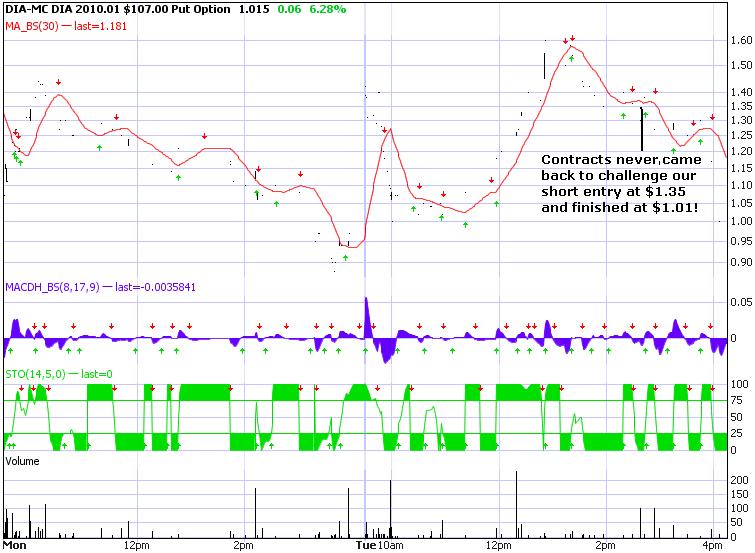Click the 4pm time axis label
Screen dimensions: 755x553
tap(713, 546)
